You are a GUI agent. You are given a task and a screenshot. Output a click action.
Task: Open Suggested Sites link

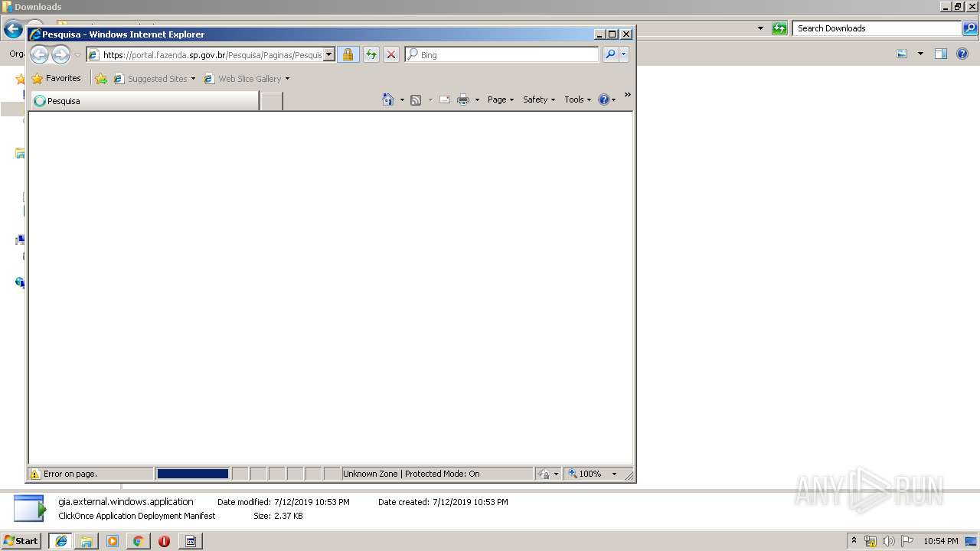tap(154, 79)
